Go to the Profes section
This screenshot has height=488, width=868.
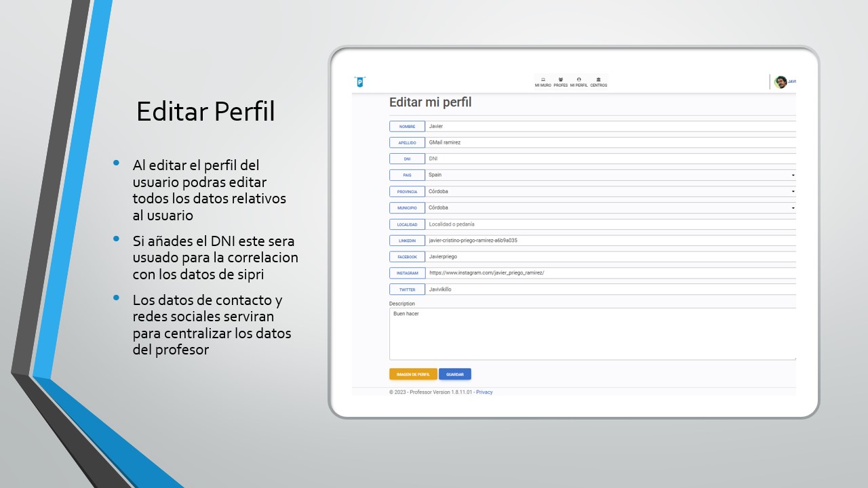[x=561, y=82]
